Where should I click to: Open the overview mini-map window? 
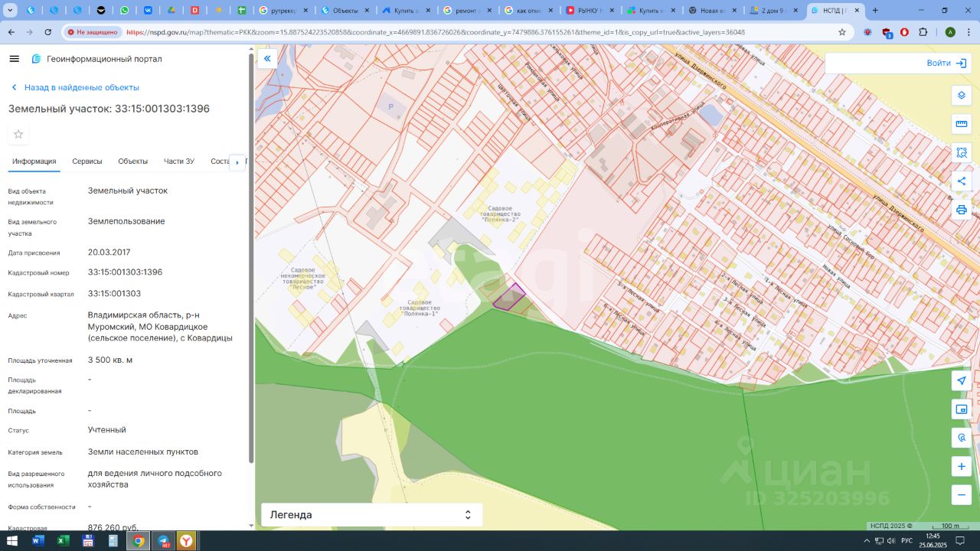[961, 409]
